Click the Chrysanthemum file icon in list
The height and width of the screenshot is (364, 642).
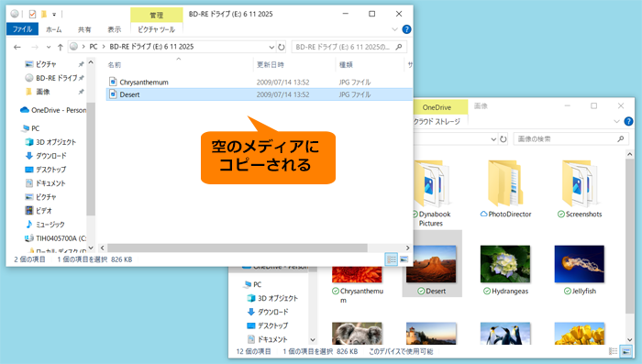click(x=113, y=82)
